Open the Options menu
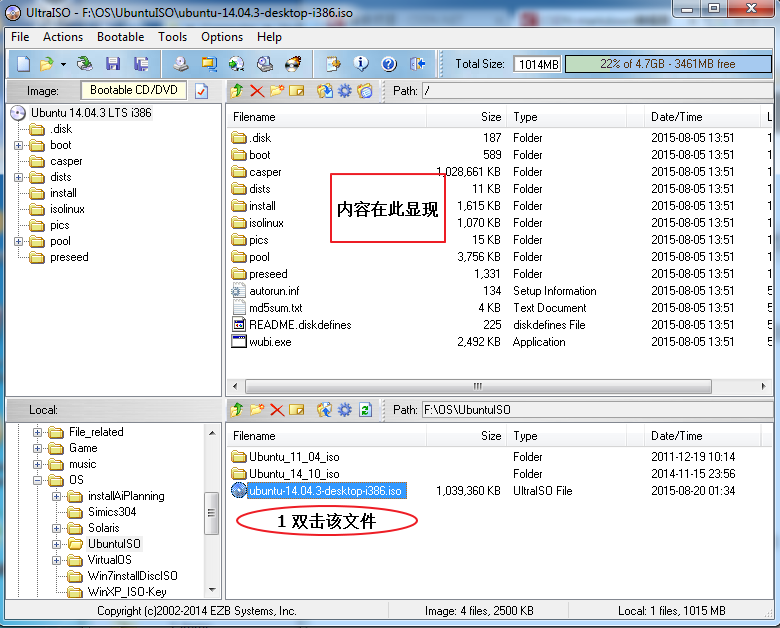Viewport: 780px width, 628px height. pos(222,37)
